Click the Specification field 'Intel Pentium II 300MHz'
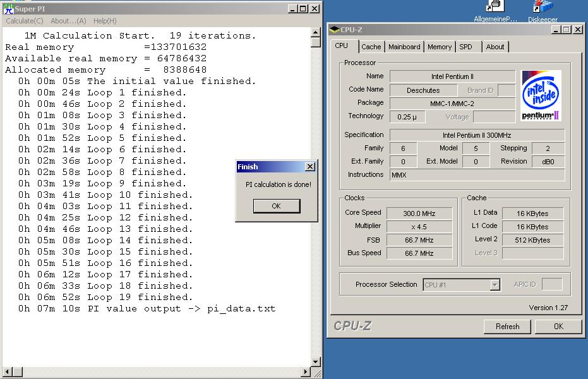This screenshot has width=588, height=379. (477, 135)
